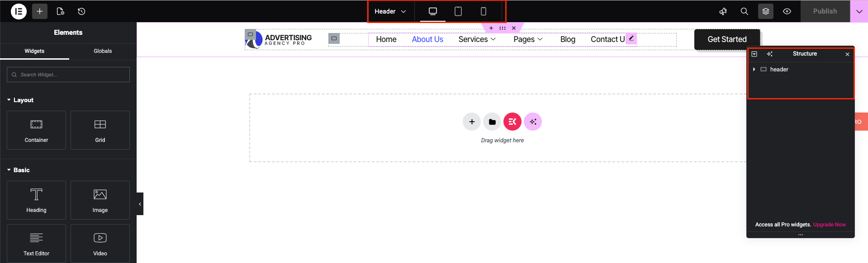868x263 pixels.
Task: Delete container via the pink handle X
Action: [514, 28]
